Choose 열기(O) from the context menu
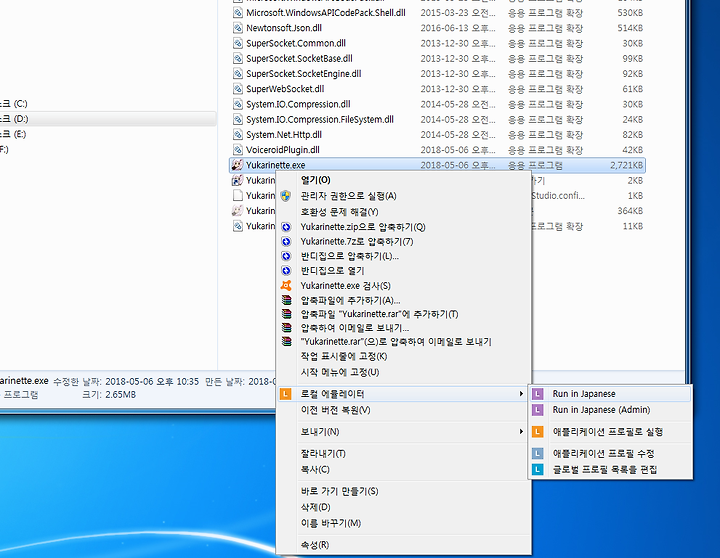720x558 pixels. (x=404, y=180)
